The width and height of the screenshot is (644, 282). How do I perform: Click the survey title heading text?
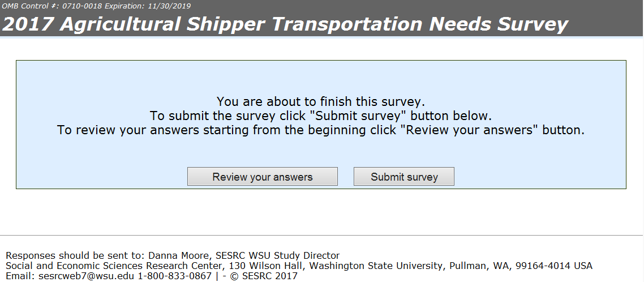pyautogui.click(x=285, y=24)
